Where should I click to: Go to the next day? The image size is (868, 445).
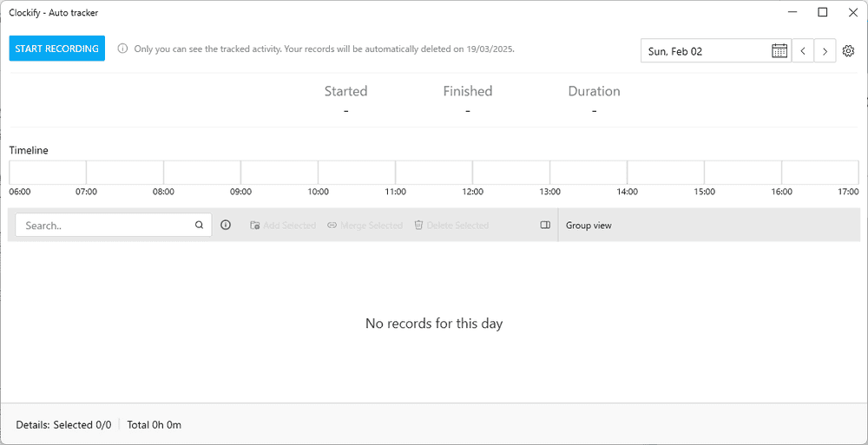[x=825, y=51]
